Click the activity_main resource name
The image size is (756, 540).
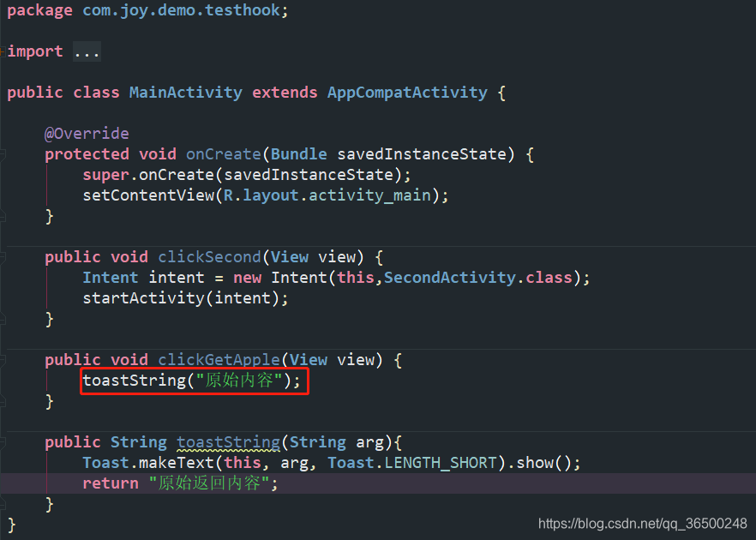coord(369,195)
